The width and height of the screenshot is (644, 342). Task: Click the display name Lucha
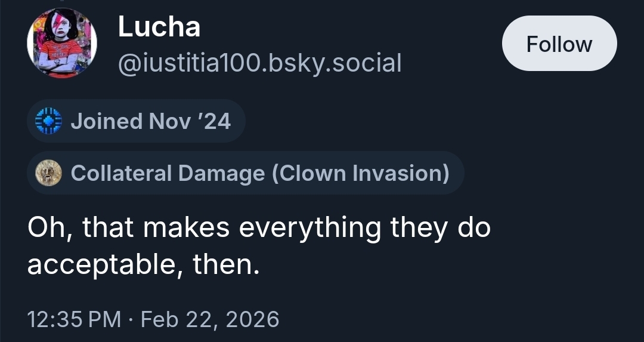(x=159, y=27)
